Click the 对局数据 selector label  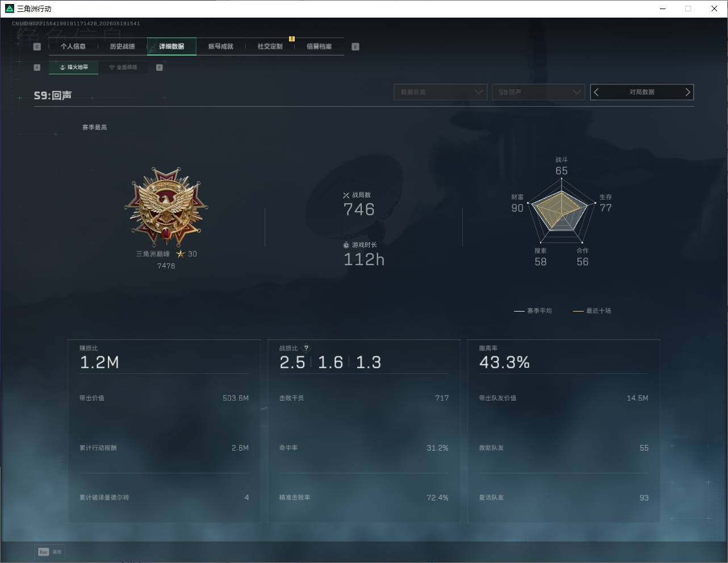[642, 92]
